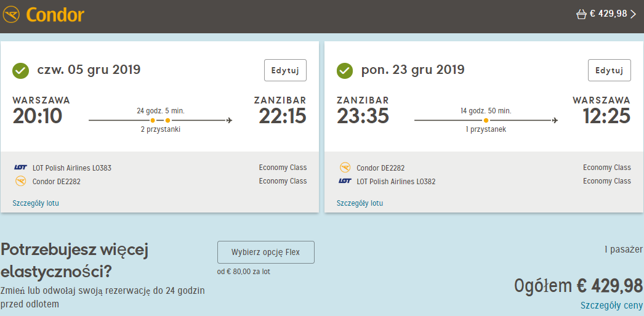Click the airplane icon on return route

coord(555,120)
